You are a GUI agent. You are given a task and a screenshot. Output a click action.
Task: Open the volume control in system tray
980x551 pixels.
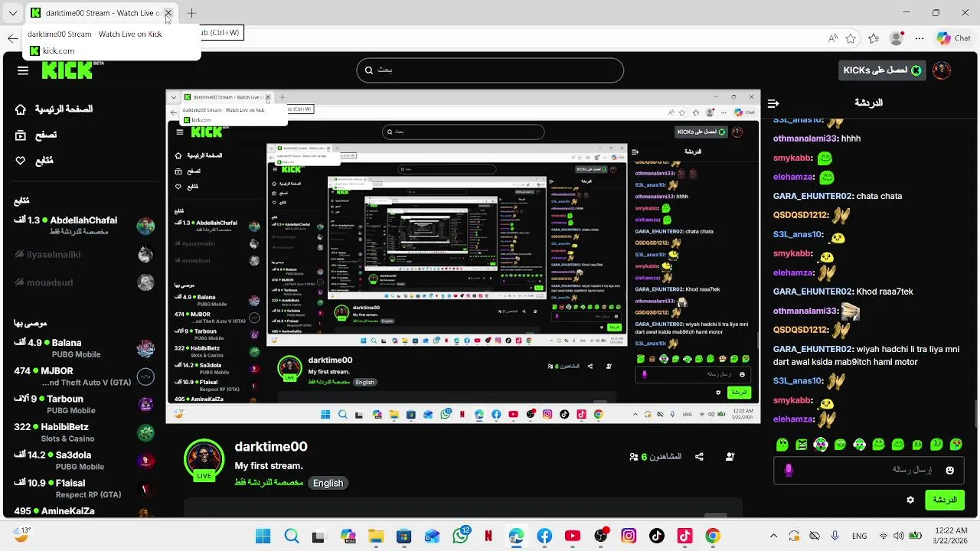tap(900, 536)
